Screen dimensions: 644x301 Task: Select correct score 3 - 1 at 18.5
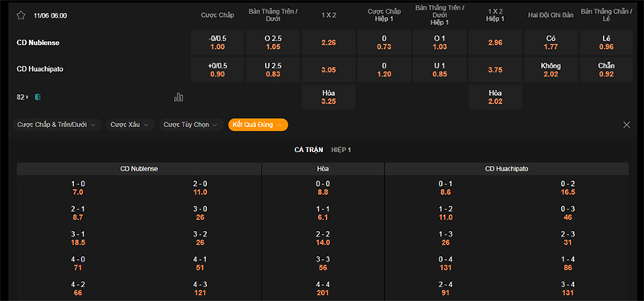78,238
